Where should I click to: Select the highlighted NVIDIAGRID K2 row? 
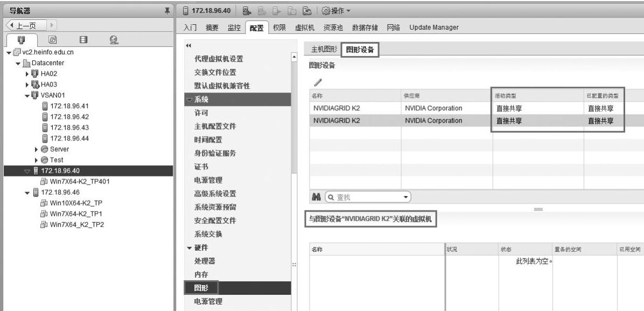click(x=477, y=121)
